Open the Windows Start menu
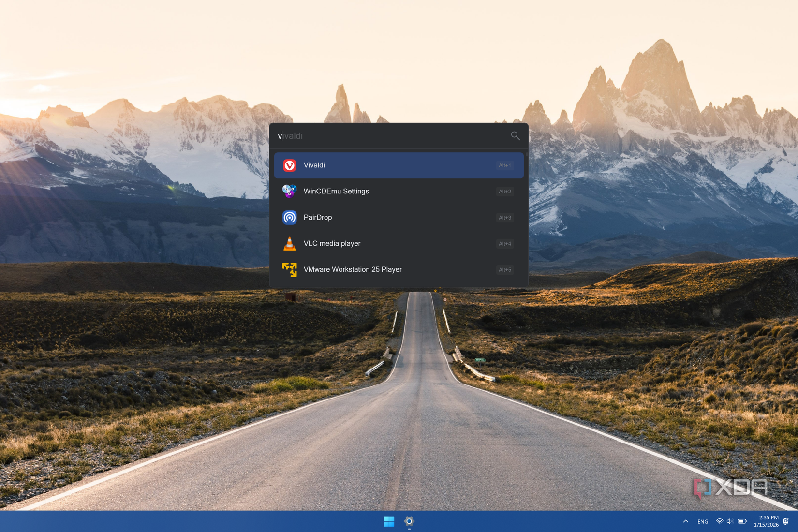The height and width of the screenshot is (532, 798). coord(388,521)
